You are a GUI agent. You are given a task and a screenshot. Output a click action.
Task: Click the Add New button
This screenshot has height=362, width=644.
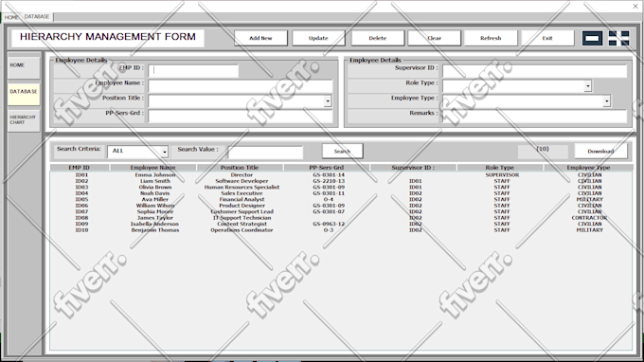click(x=260, y=38)
